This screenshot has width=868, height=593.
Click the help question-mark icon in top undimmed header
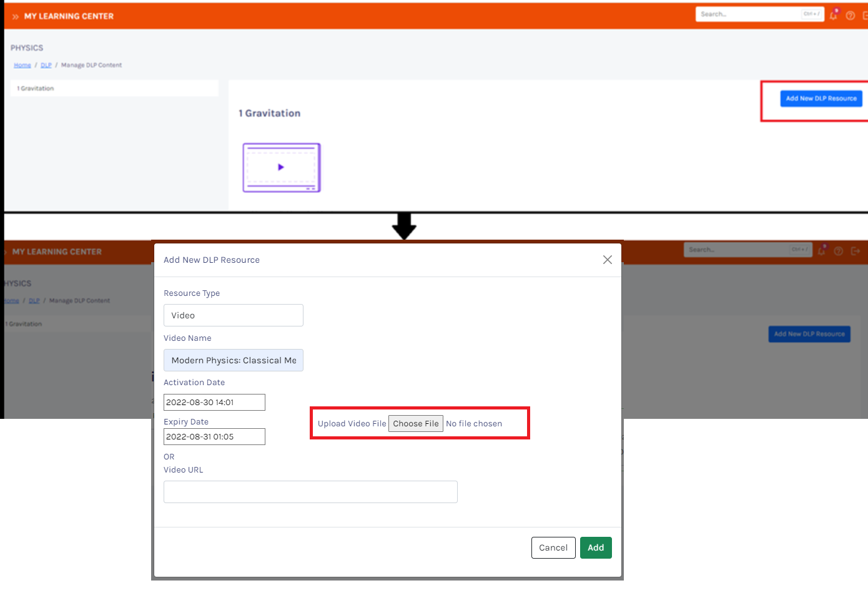[x=850, y=16]
